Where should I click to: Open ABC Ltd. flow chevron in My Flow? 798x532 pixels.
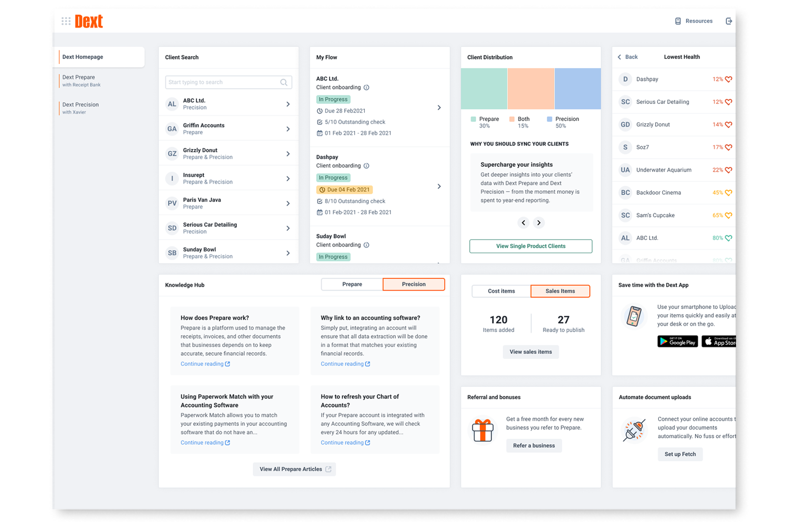coord(439,108)
